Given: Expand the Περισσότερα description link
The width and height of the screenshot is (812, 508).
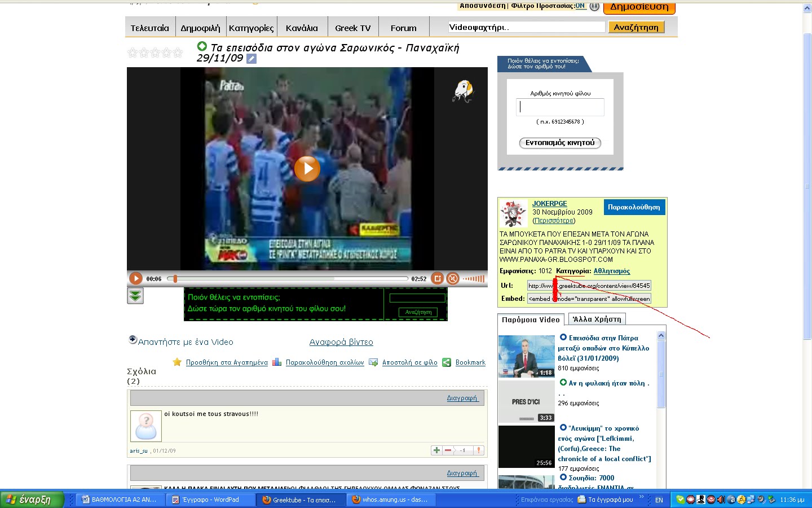Looking at the screenshot, I should [x=554, y=221].
